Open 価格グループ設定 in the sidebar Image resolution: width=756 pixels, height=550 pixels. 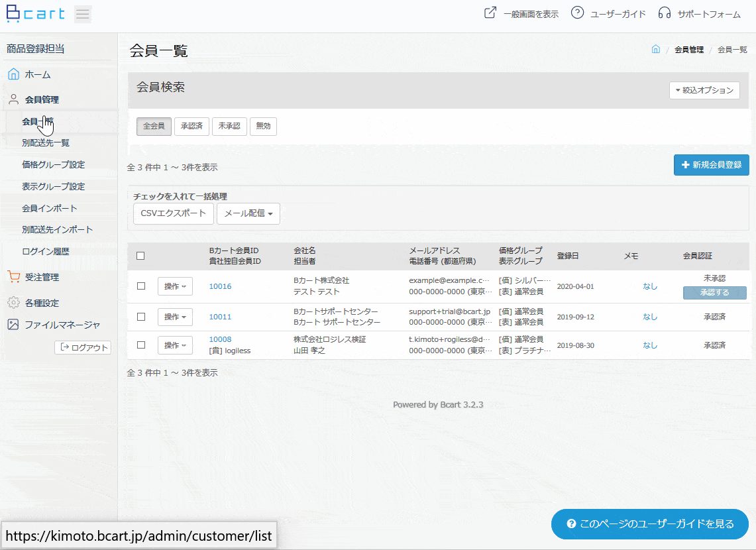tap(54, 165)
